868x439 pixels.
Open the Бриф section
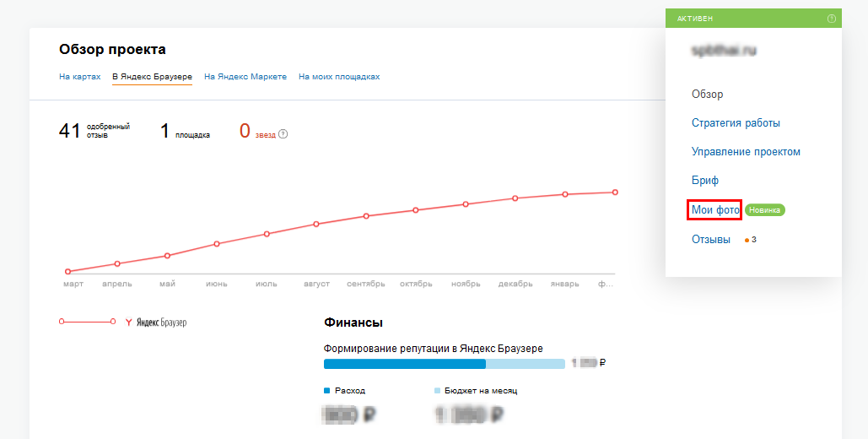(x=704, y=181)
